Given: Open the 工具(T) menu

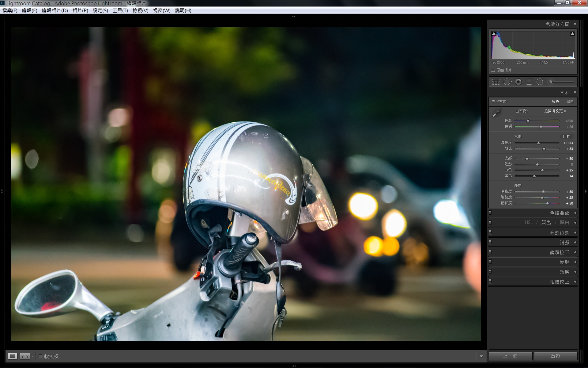Looking at the screenshot, I should 120,10.
